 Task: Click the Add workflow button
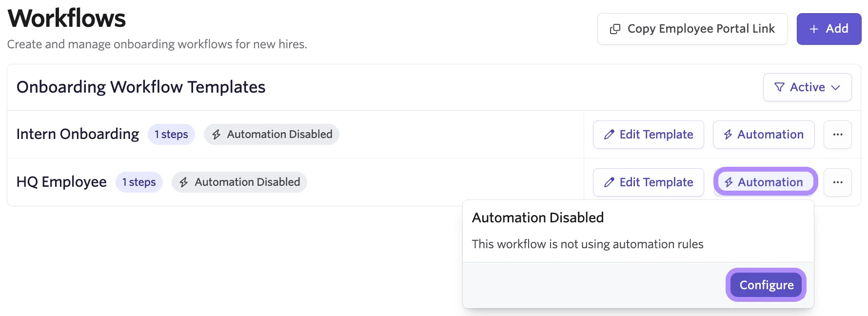pos(829,29)
